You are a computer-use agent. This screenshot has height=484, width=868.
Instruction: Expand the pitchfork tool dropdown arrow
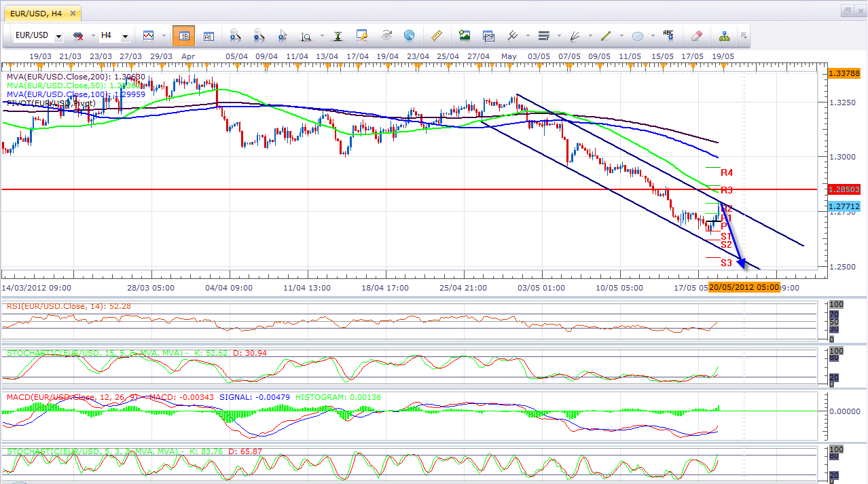(526, 35)
